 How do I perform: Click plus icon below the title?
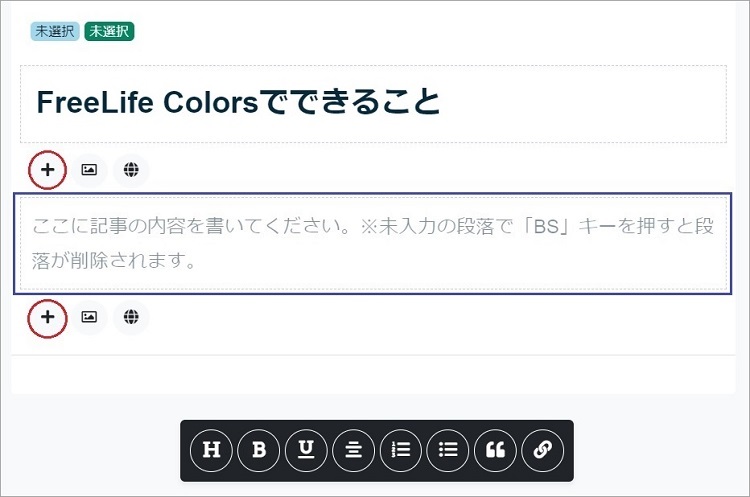pos(47,170)
